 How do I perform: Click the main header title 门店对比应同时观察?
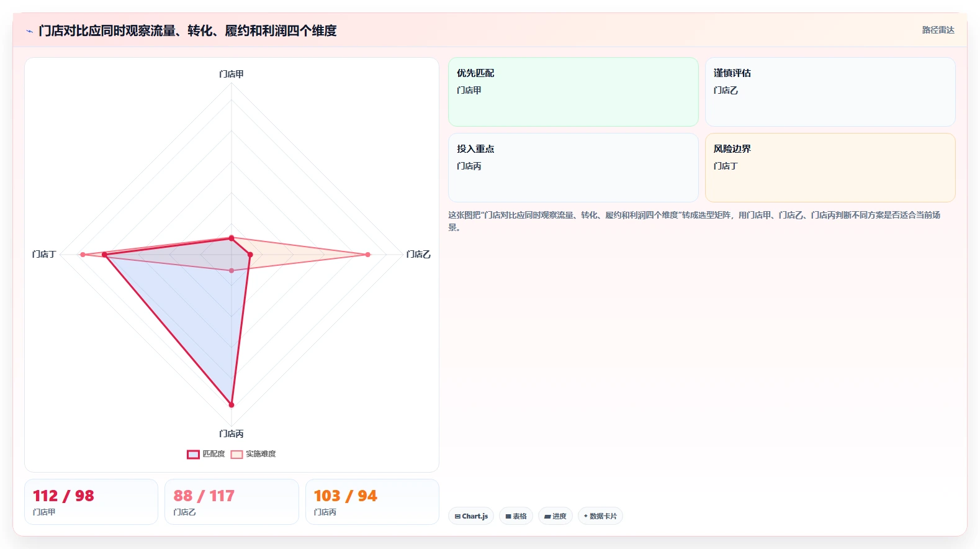(187, 30)
